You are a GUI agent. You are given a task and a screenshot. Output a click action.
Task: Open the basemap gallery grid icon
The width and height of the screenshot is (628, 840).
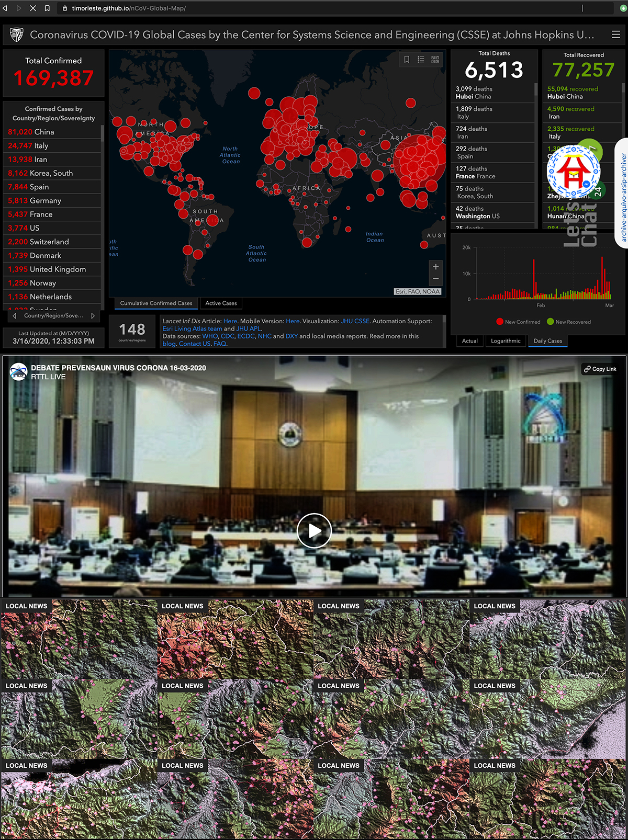point(435,60)
